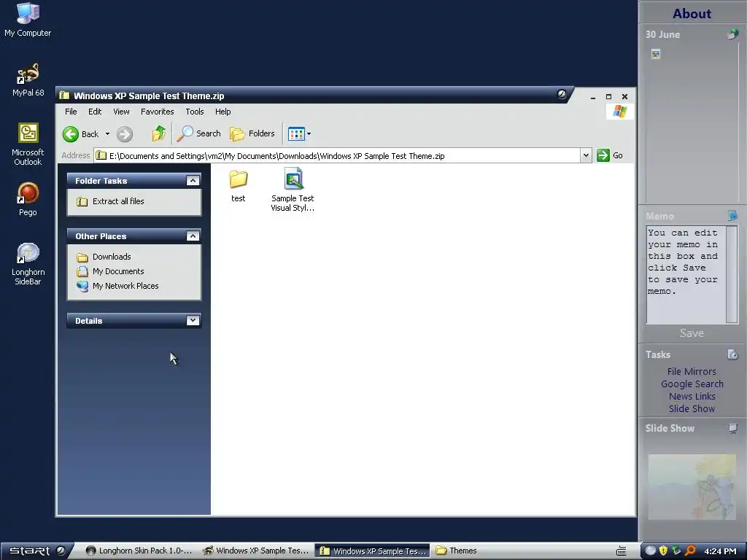The image size is (747, 560).
Task: Select Sample Test Visual Style file icon
Action: coord(293,179)
